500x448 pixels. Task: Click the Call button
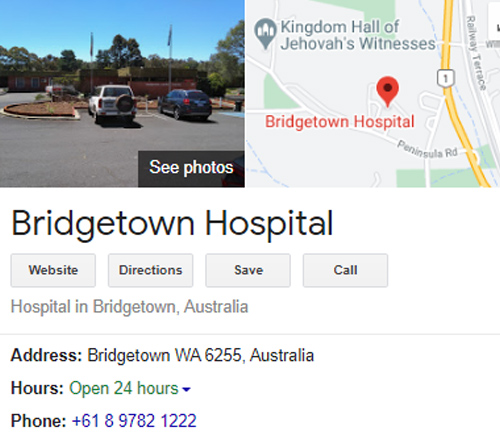click(x=345, y=270)
